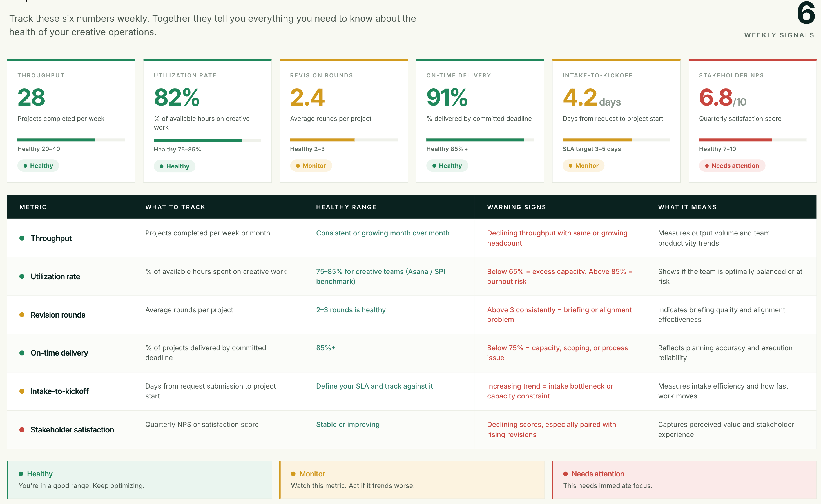Click the 82% value on Utilization Rate card

coord(177,97)
